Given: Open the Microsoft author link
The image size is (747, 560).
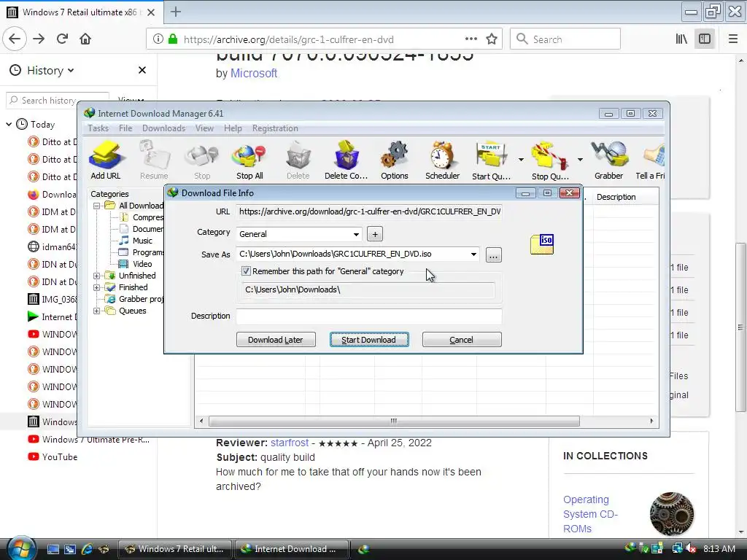Looking at the screenshot, I should [253, 74].
